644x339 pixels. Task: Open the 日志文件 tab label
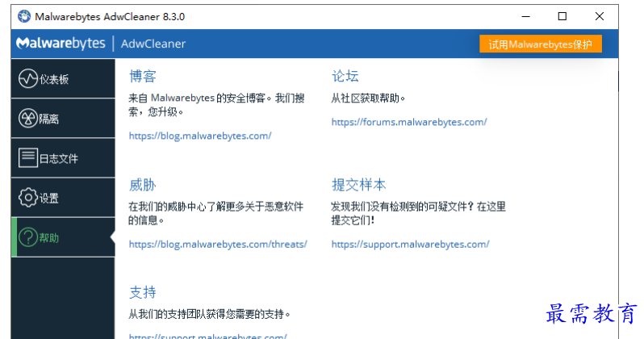(59, 159)
